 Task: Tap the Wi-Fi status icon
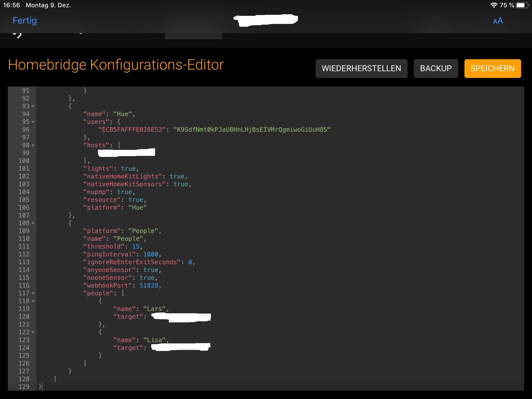tap(494, 5)
